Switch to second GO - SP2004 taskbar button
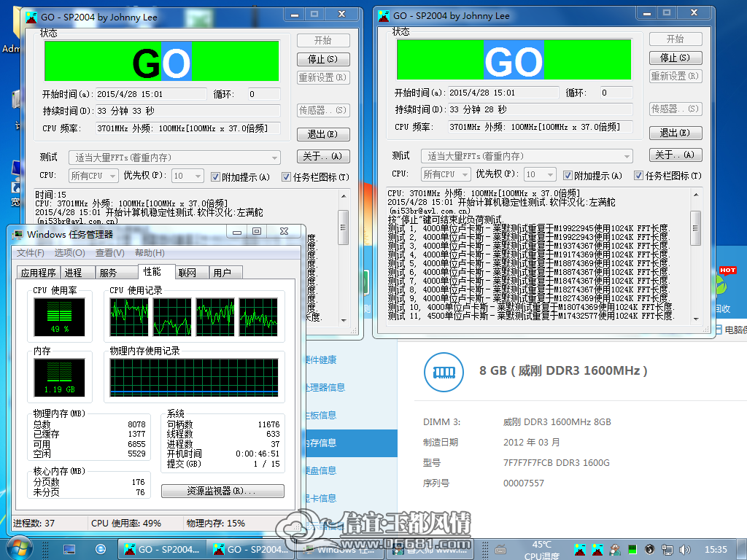 pos(251,550)
